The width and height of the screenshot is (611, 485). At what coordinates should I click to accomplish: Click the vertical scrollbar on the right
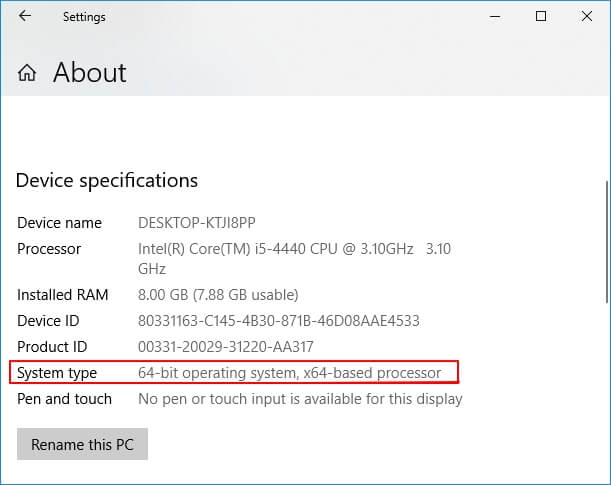point(605,240)
